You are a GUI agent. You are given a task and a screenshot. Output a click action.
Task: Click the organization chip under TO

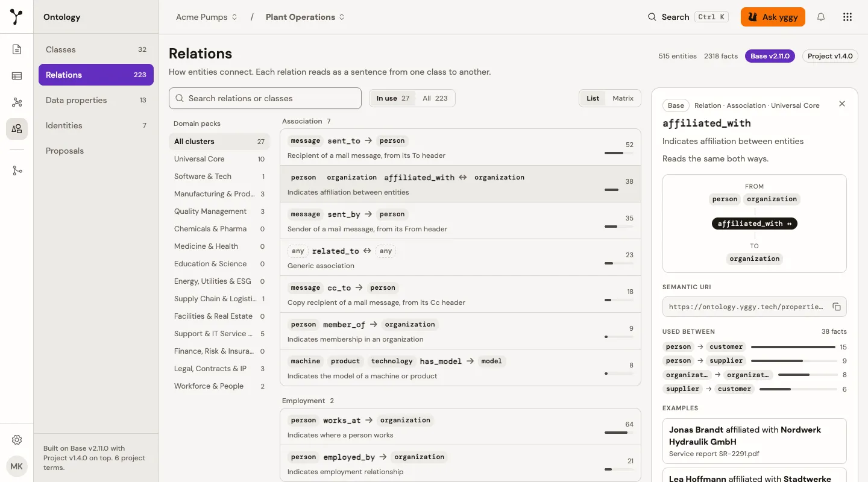point(755,258)
